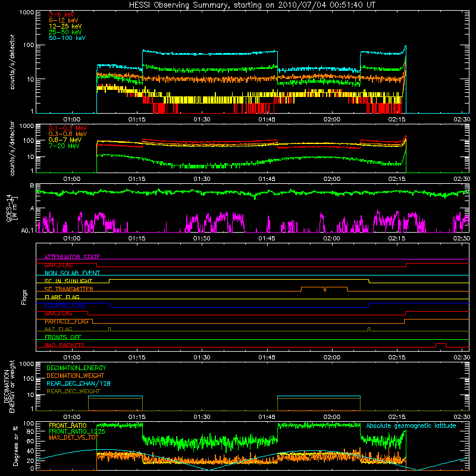
Task: Click the HESSI Observing Summary plot title
Action: coord(252,5)
